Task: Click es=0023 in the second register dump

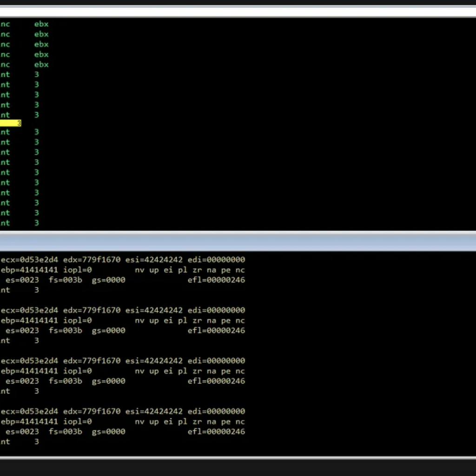Action: (22, 331)
